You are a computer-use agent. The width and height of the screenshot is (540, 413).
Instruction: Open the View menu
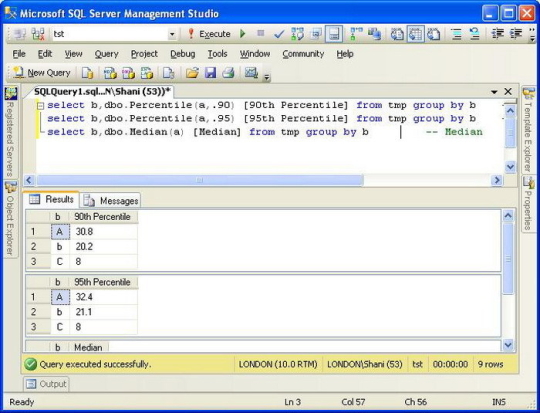tap(73, 54)
